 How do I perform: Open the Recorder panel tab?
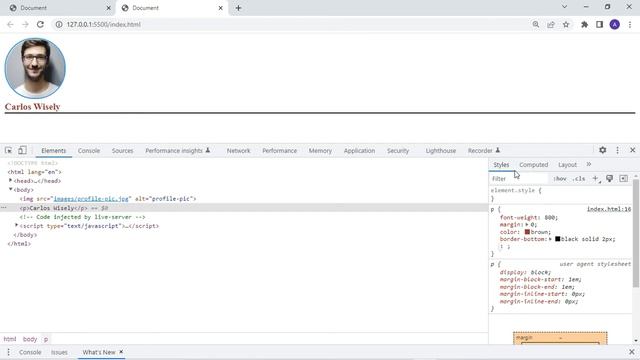(x=484, y=151)
